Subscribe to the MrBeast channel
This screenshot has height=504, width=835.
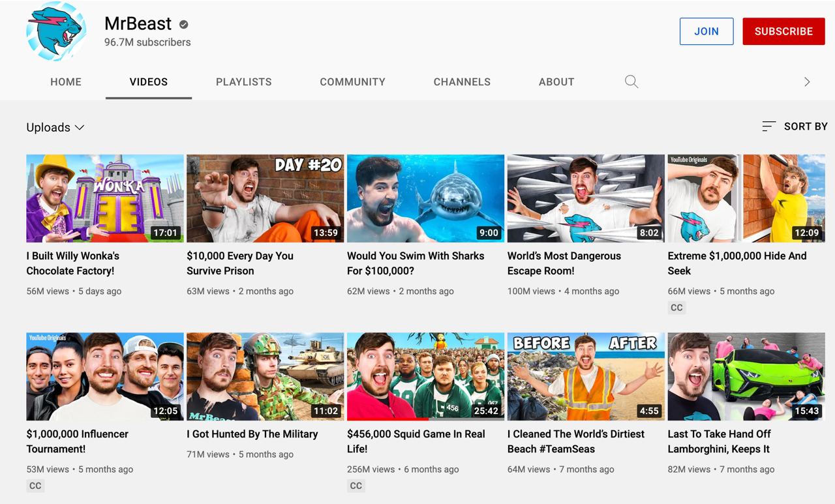783,31
